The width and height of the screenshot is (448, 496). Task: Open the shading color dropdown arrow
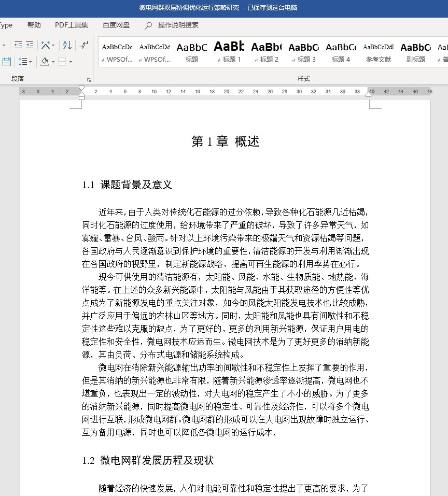(53, 62)
